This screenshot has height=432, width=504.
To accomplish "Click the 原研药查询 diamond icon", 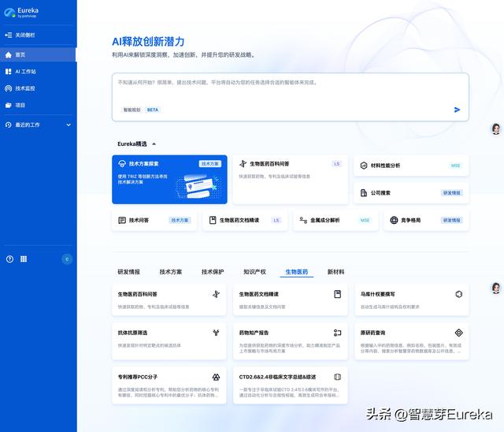I will point(458,333).
